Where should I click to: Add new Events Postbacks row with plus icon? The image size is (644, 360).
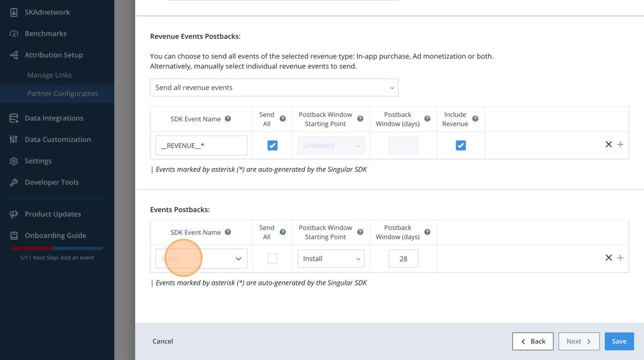tap(620, 258)
